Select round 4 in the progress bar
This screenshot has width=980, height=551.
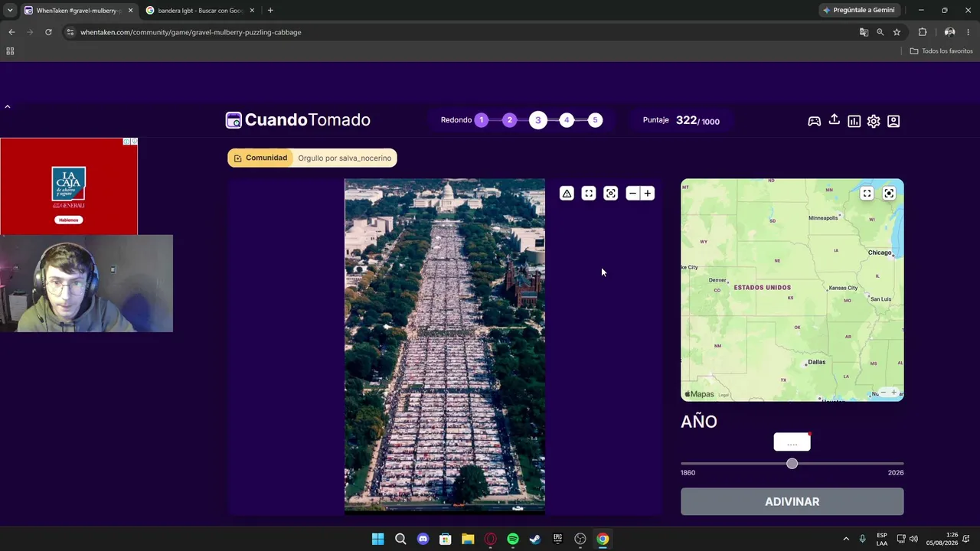coord(567,120)
